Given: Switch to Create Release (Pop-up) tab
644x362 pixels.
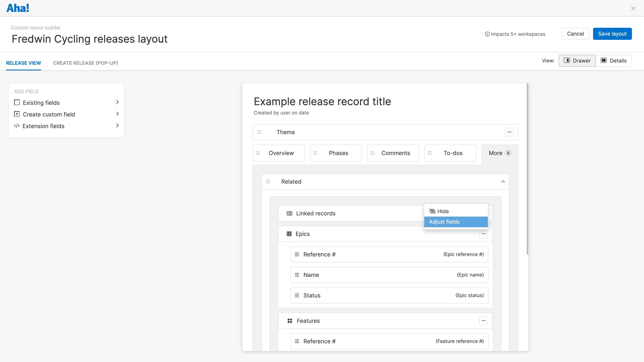Looking at the screenshot, I should click(x=86, y=63).
